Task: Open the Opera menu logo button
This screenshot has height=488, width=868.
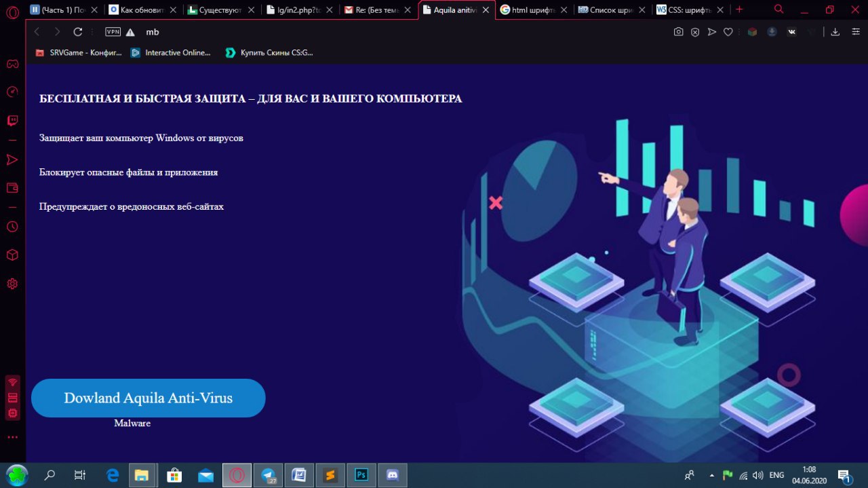Action: tap(12, 12)
